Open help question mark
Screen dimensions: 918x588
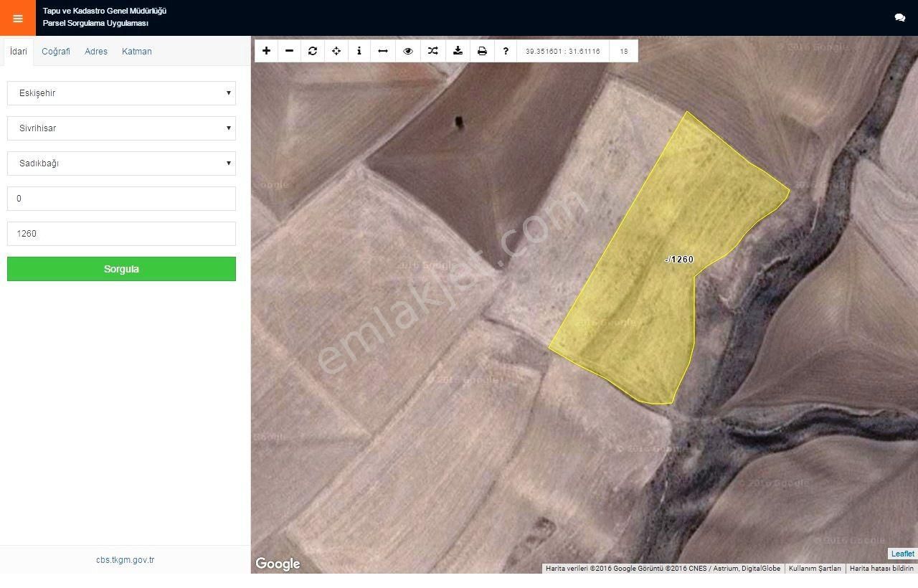506,51
